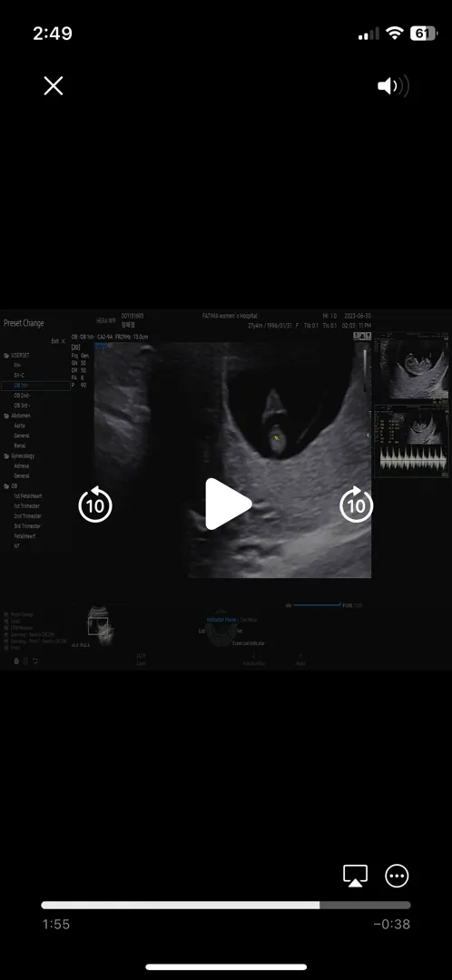
Task: Collapse the Gynecology folder
Action: click(19, 456)
